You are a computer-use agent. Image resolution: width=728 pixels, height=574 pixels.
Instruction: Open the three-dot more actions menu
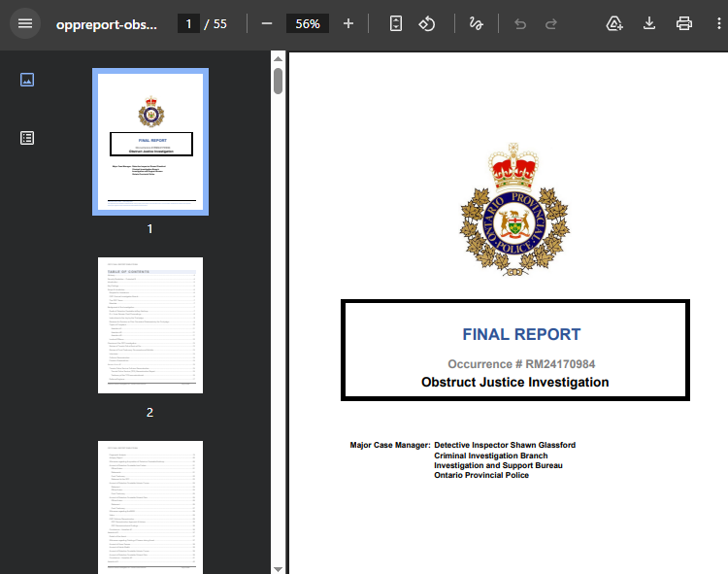(715, 23)
